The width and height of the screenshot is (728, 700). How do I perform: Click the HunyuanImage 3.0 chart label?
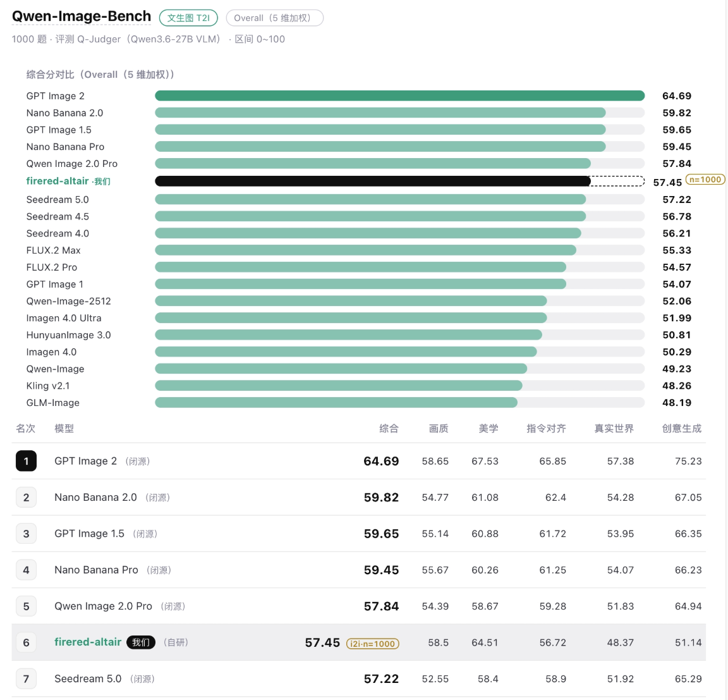(x=69, y=335)
